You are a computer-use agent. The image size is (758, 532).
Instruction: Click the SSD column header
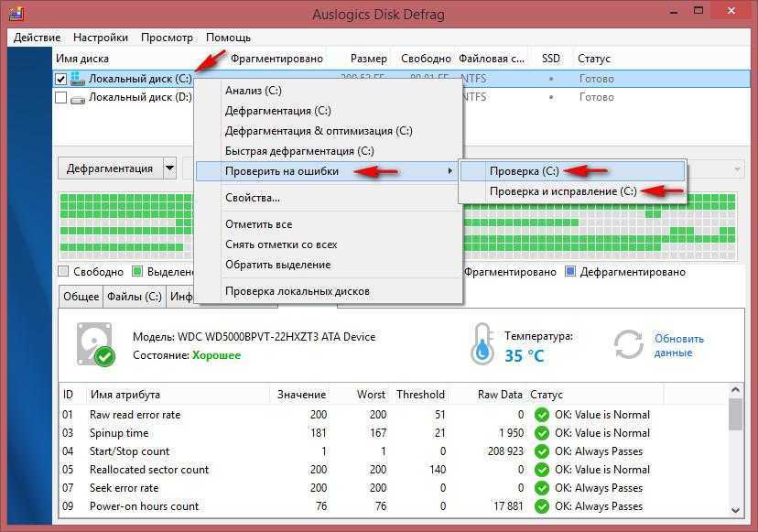[x=550, y=59]
